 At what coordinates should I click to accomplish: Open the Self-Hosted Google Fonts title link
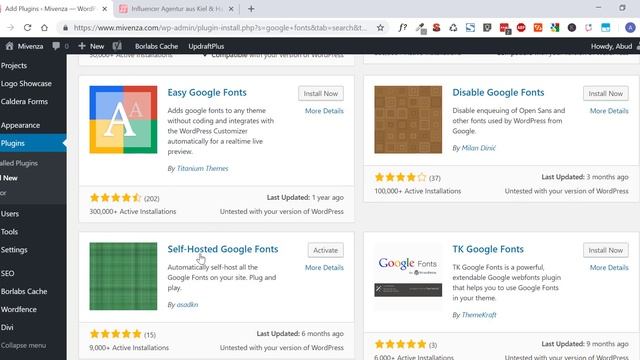[x=223, y=249]
